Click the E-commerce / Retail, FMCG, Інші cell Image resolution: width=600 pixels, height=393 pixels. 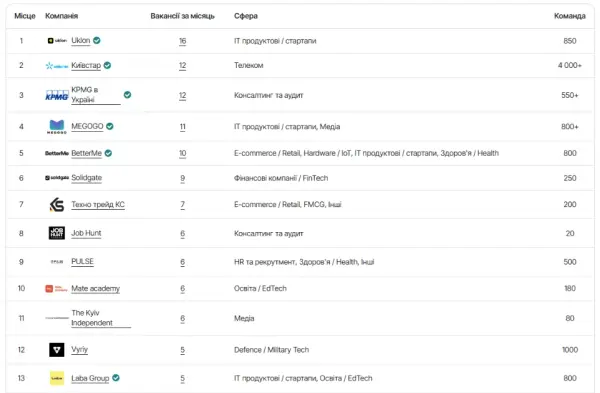coord(287,205)
